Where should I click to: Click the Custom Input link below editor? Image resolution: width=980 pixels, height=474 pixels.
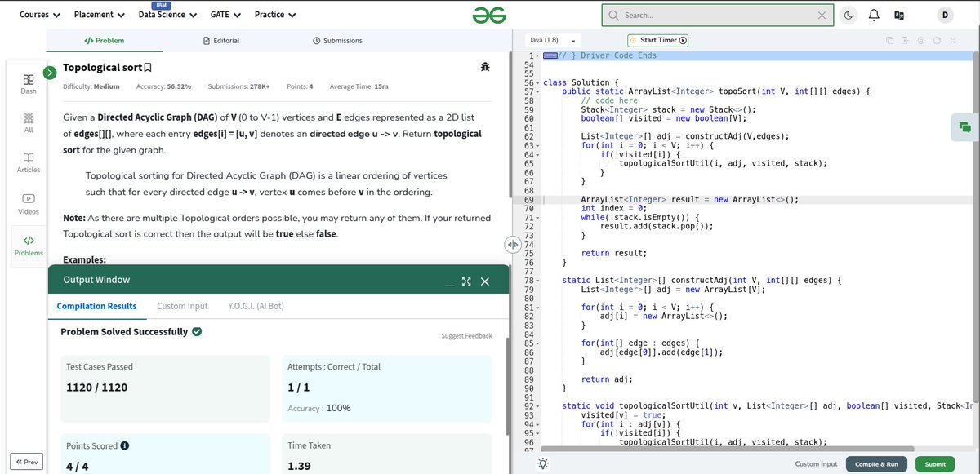coord(816,464)
